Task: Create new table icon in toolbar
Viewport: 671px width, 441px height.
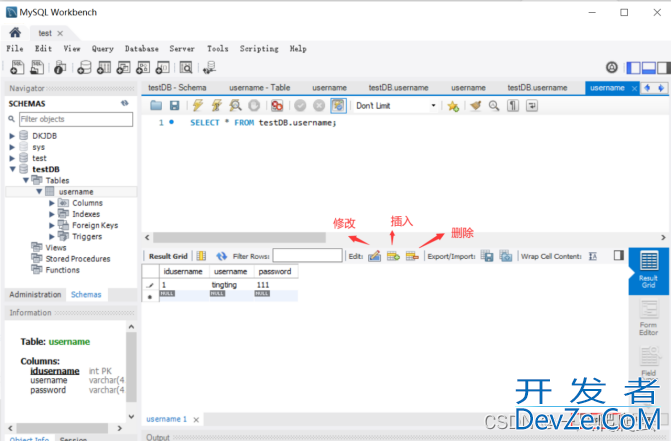Action: 104,68
